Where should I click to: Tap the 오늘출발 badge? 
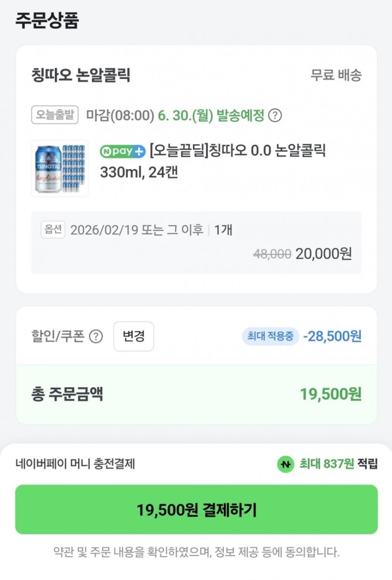tap(55, 115)
